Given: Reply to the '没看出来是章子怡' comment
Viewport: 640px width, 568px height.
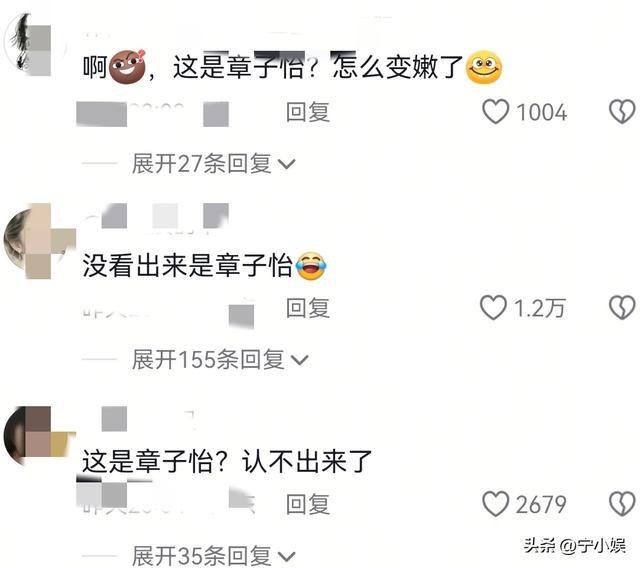Looking at the screenshot, I should [308, 308].
